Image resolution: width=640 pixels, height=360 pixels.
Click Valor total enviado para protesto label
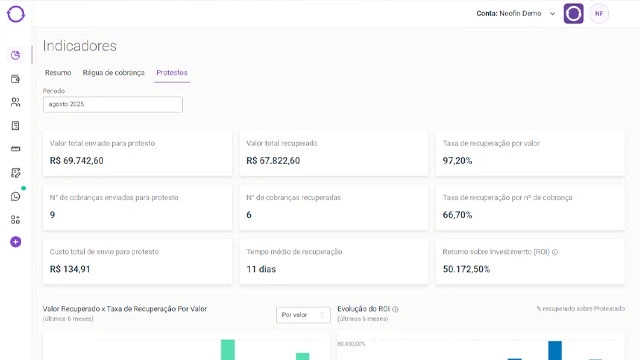pyautogui.click(x=102, y=143)
